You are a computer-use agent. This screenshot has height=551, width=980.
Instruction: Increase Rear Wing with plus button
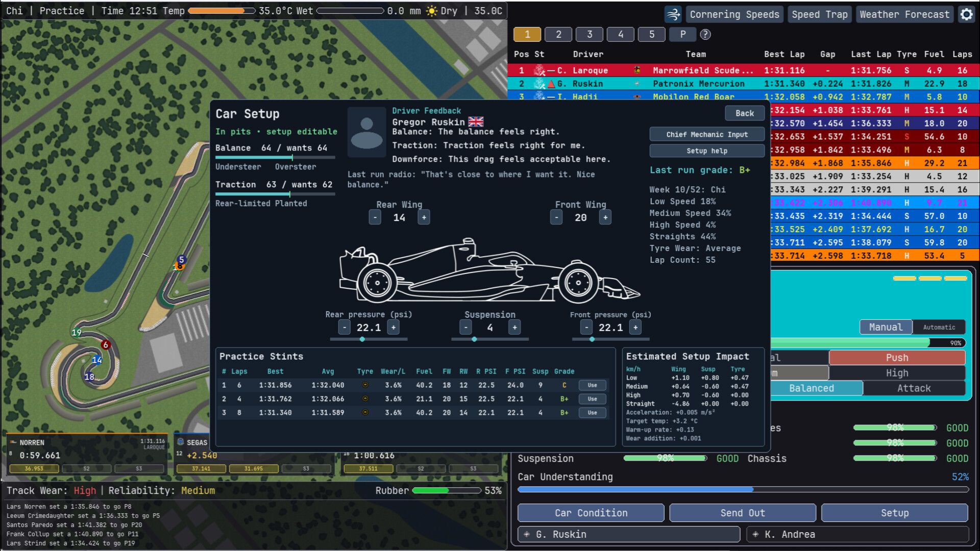tap(424, 217)
